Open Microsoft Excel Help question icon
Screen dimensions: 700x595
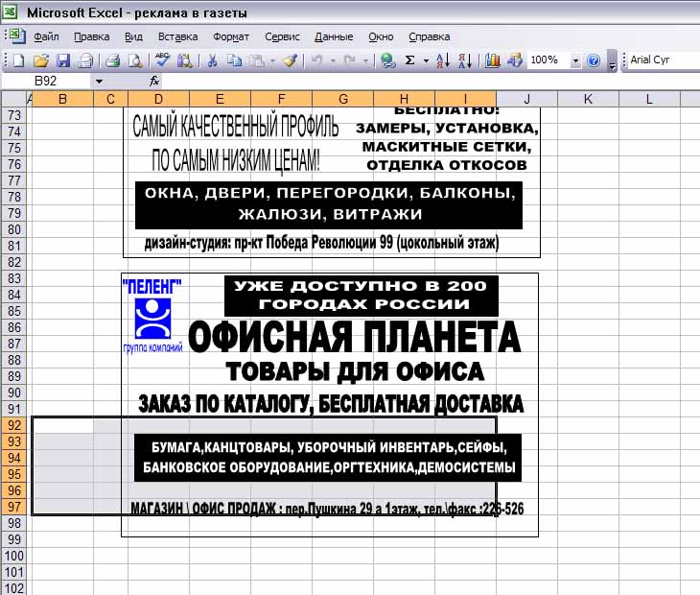pos(594,60)
